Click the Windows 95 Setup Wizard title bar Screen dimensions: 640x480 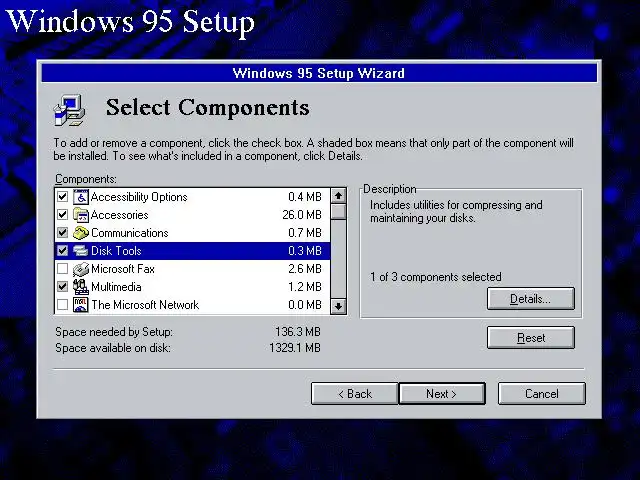pos(319,73)
